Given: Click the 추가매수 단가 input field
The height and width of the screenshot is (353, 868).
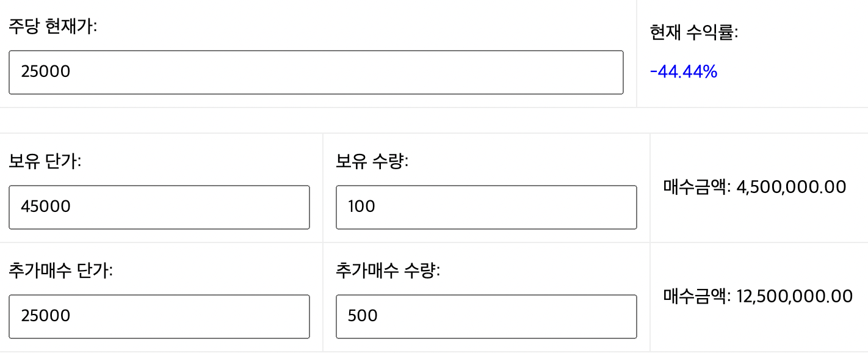Looking at the screenshot, I should point(159,316).
